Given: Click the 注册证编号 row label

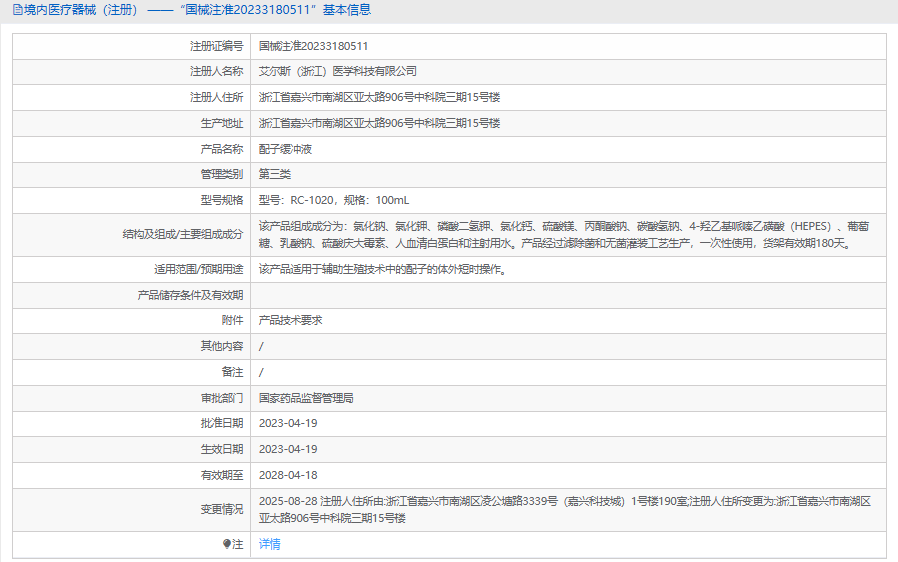Looking at the screenshot, I should [x=216, y=46].
